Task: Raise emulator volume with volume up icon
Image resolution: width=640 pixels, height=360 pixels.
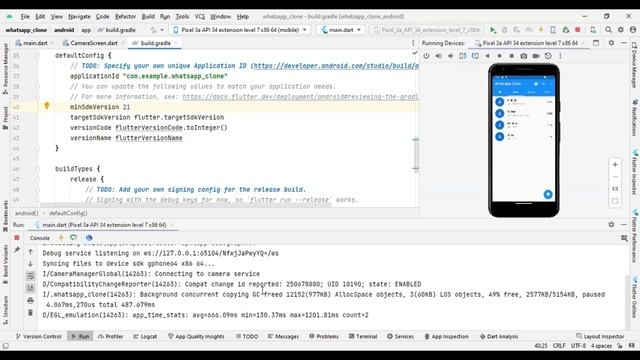Action: pos(438,56)
